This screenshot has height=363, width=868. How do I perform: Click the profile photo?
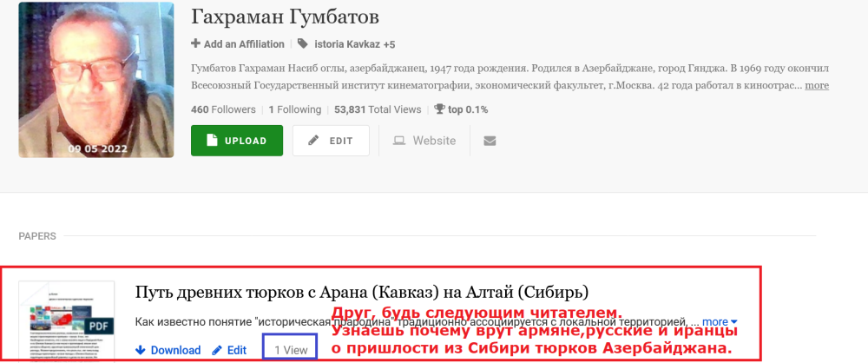(95, 80)
